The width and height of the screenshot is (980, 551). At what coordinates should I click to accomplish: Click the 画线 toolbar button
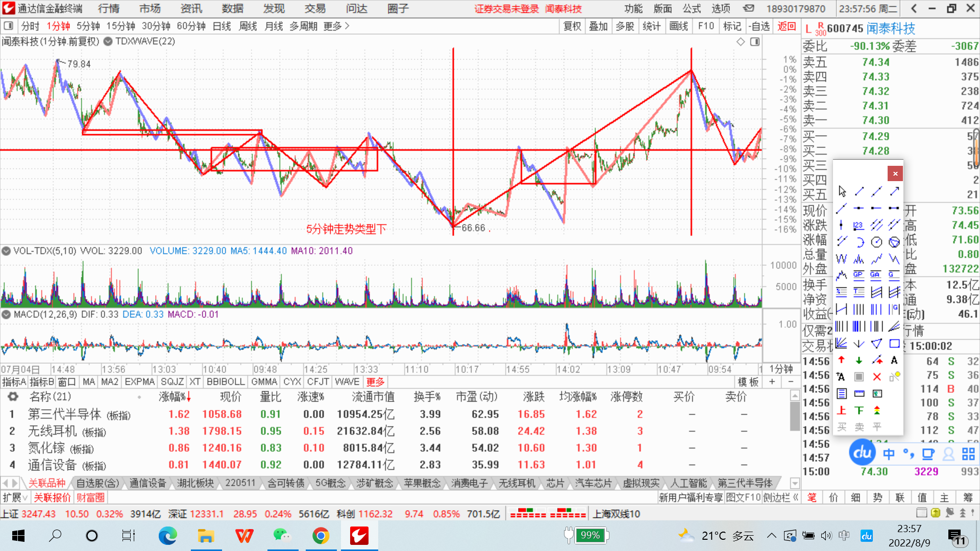pos(678,26)
